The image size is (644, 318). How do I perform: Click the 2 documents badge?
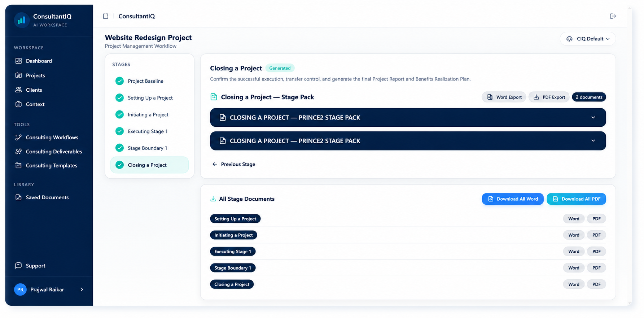click(589, 97)
